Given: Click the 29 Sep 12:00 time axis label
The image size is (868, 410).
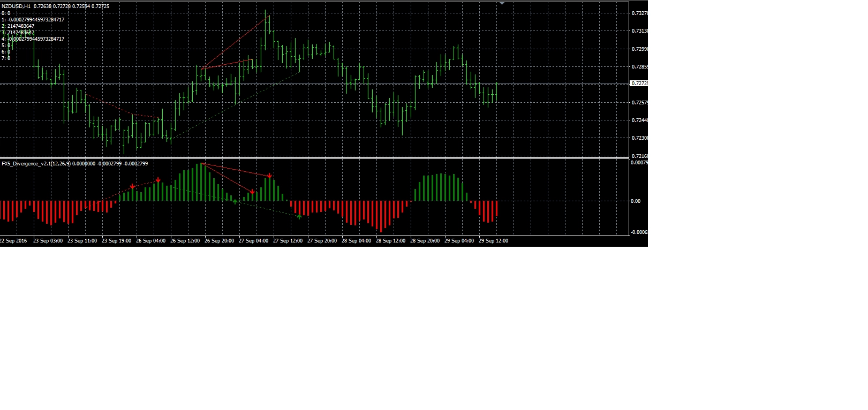Looking at the screenshot, I should click(493, 241).
